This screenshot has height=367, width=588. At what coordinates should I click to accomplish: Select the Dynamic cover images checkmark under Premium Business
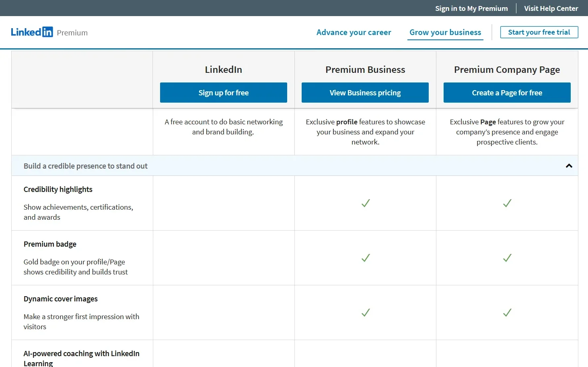pos(365,313)
